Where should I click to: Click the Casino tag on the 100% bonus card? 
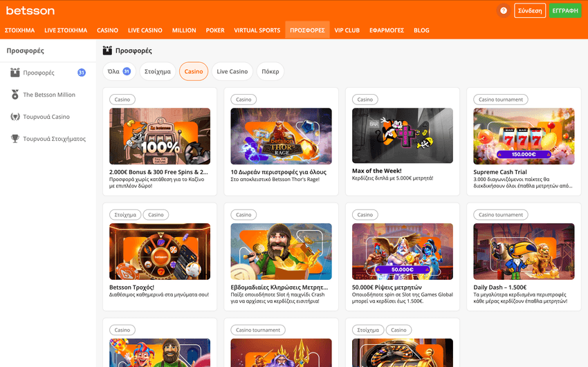point(122,100)
